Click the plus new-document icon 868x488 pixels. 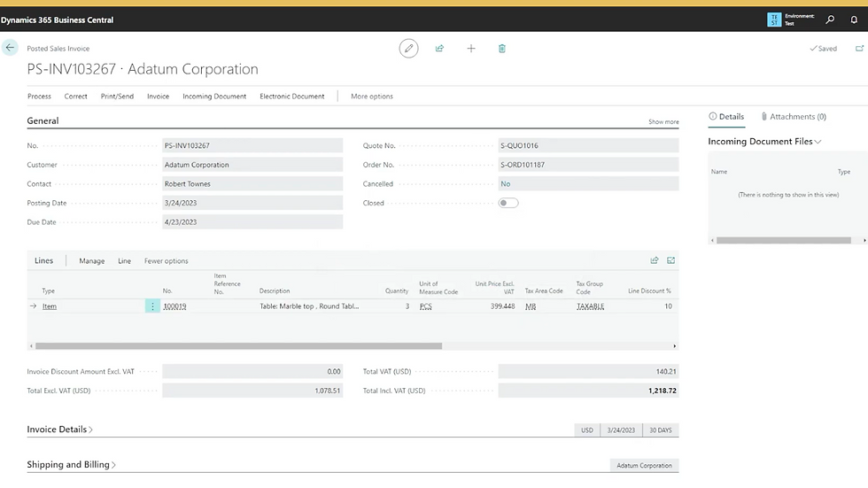[x=471, y=48]
